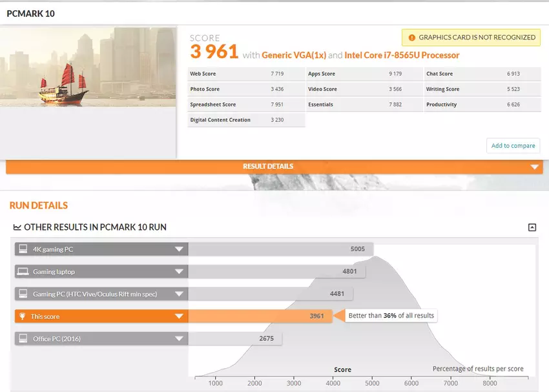Expand the Result Details bar arrow
Screen dimensions: 549x392
point(533,167)
